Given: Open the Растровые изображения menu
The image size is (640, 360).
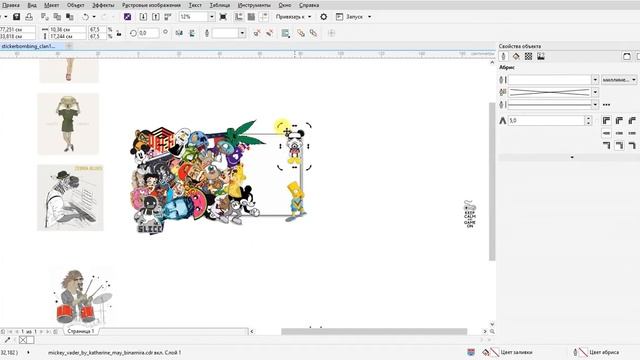Looking at the screenshot, I should 151,5.
